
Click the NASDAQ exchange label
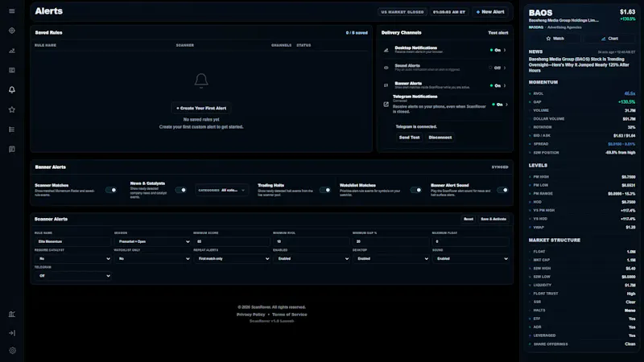(535, 27)
